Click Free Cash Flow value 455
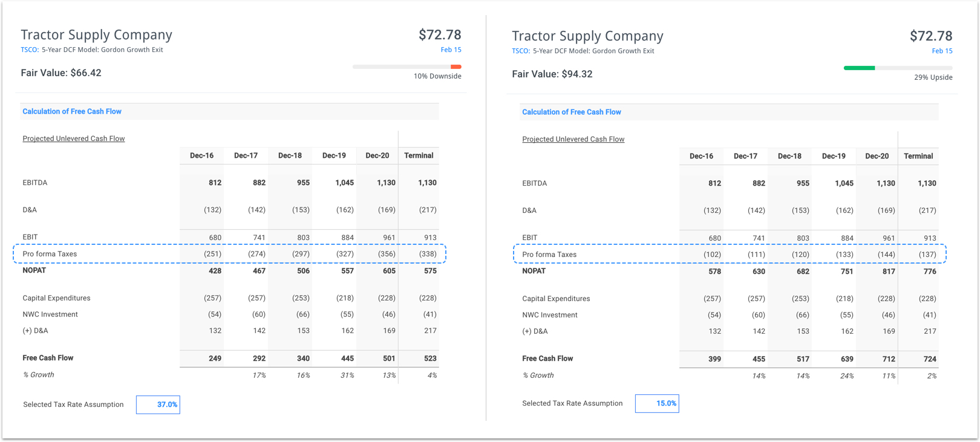 coord(759,359)
